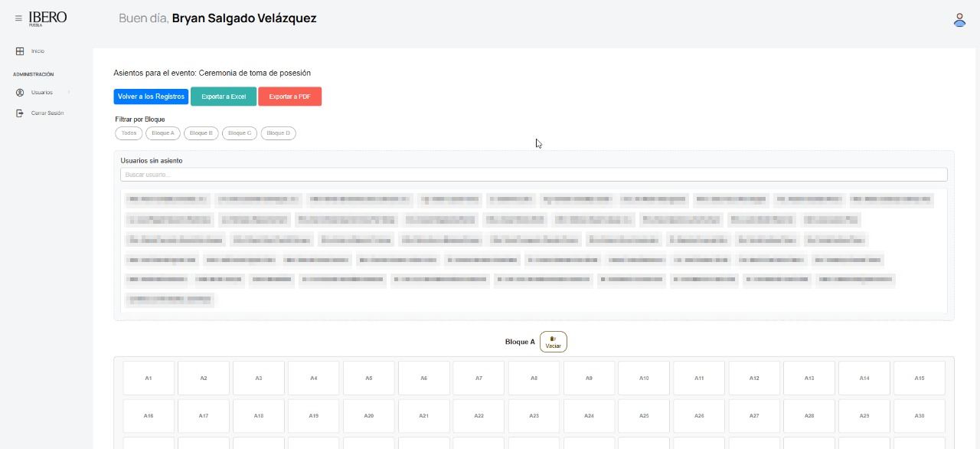Empty Bloque A with Vaciar button
980x449 pixels.
pyautogui.click(x=553, y=342)
